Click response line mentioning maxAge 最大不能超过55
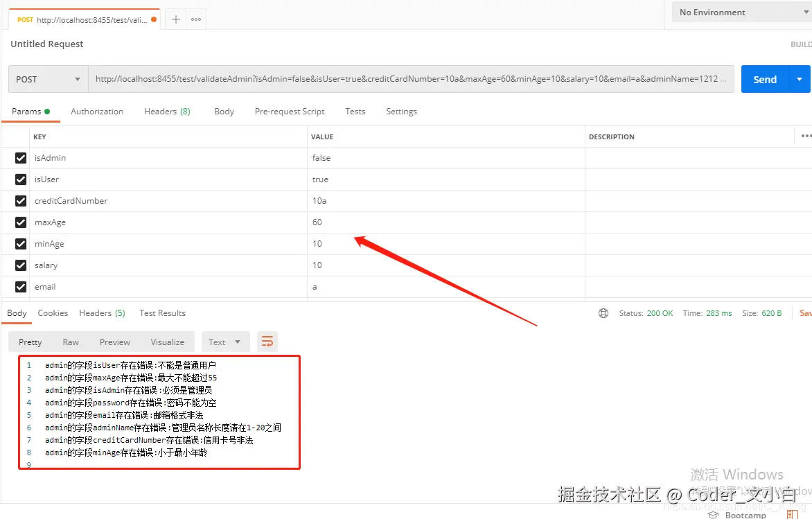 pos(131,378)
